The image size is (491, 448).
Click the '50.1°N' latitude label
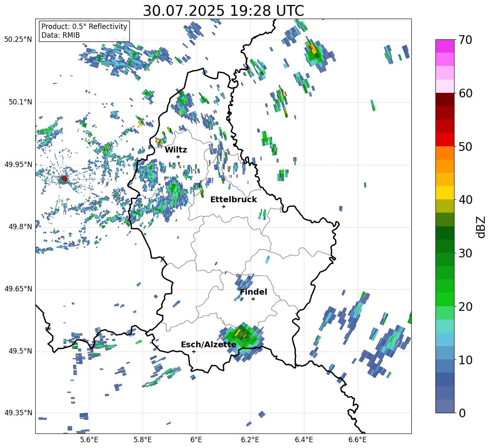pos(20,102)
